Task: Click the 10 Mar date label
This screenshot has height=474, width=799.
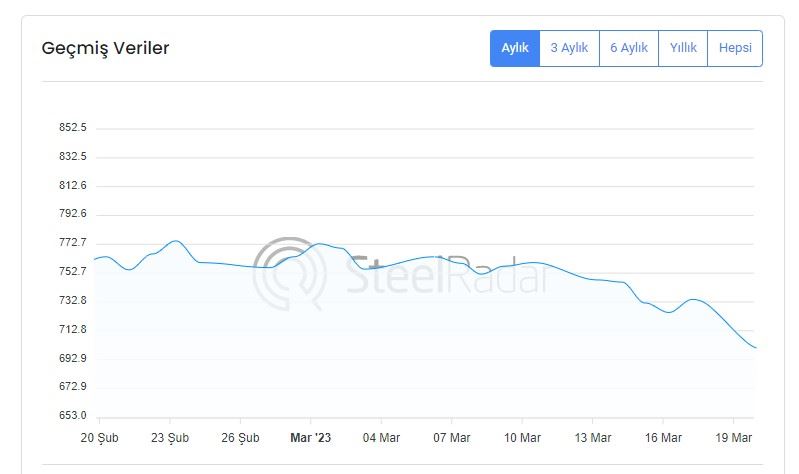Action: (x=522, y=438)
